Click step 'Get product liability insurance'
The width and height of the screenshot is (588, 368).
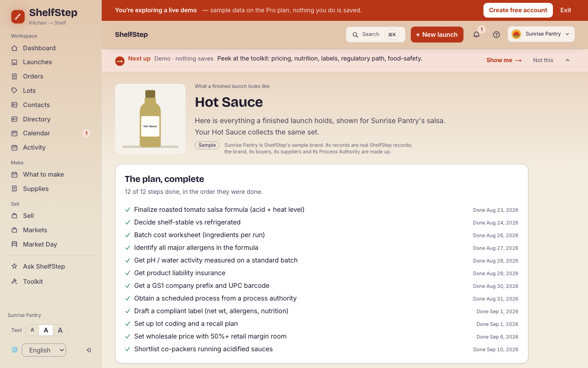(180, 273)
